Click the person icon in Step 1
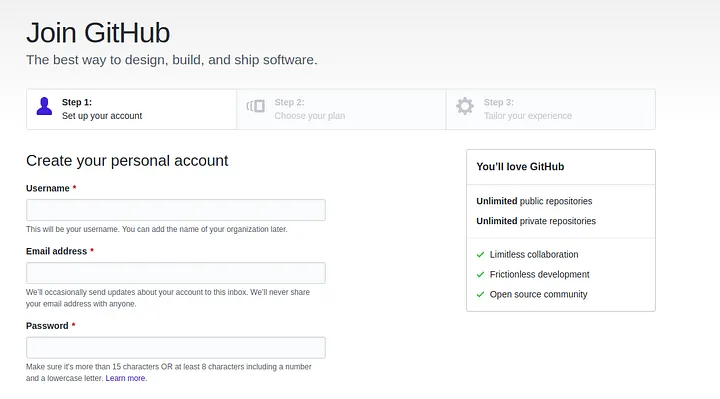This screenshot has width=720, height=399. (44, 106)
